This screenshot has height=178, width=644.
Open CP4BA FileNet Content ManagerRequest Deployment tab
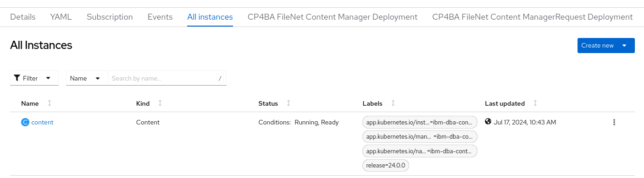tap(533, 17)
